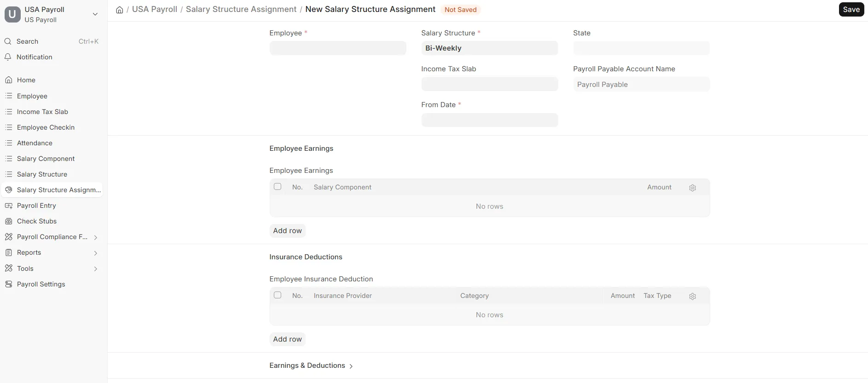Open Employee Earnings table settings gear
Viewport: 868px width, 383px height.
[693, 188]
